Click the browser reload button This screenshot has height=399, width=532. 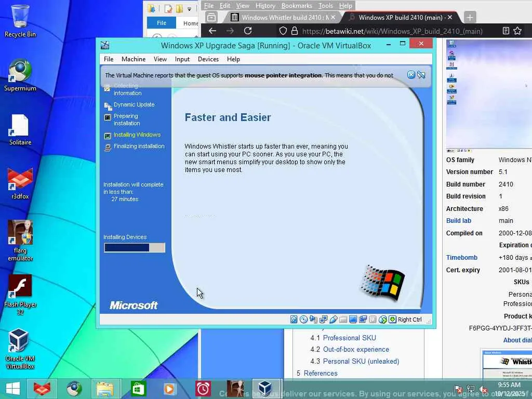[248, 31]
